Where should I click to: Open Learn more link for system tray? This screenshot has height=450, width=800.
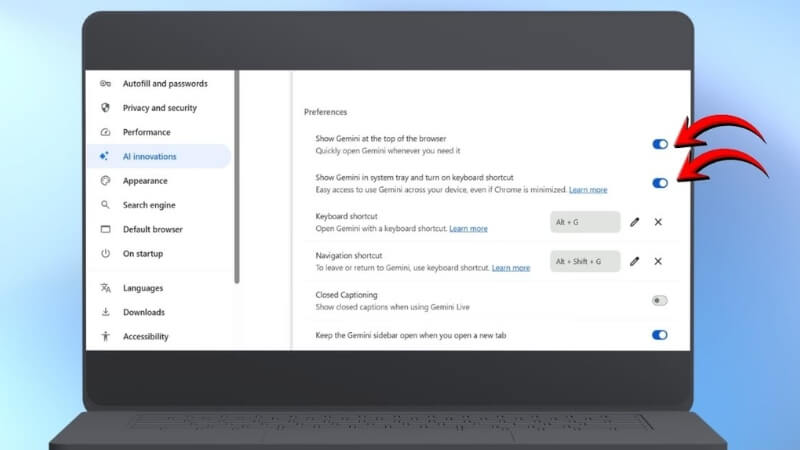click(588, 190)
